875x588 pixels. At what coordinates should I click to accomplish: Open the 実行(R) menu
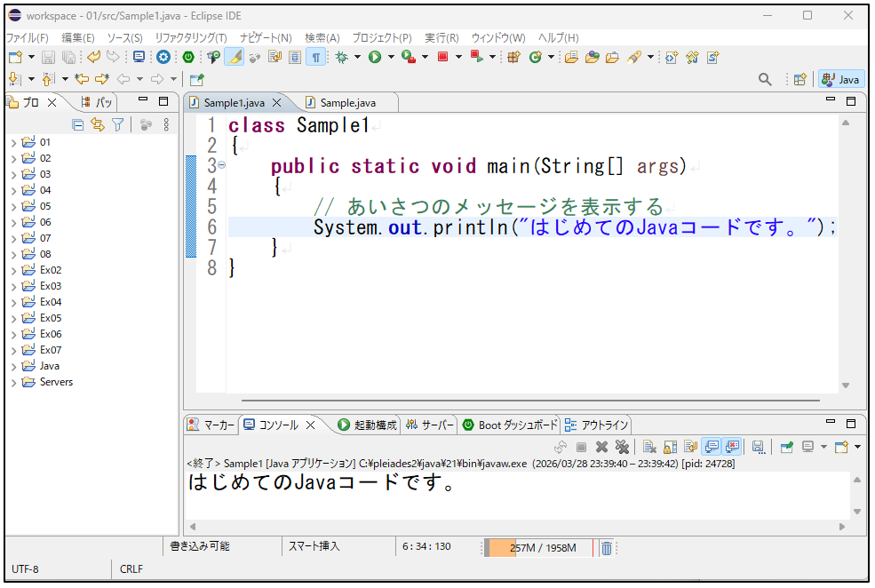tap(441, 38)
